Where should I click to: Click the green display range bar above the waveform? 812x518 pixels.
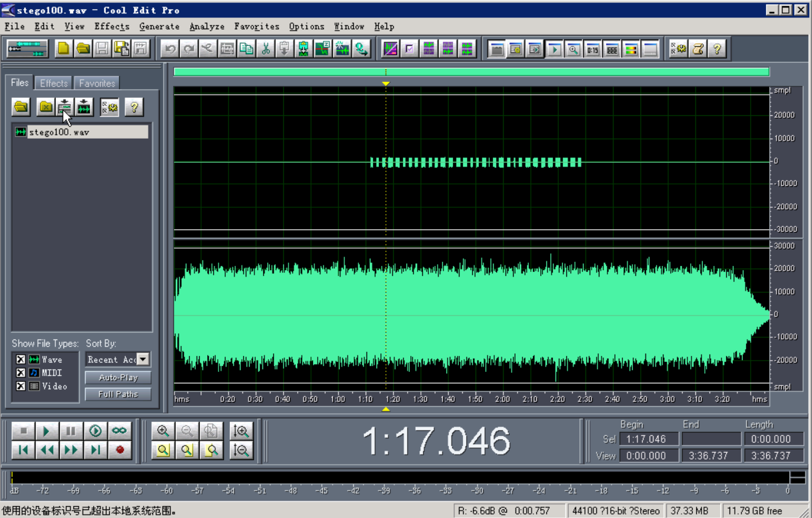coord(471,72)
